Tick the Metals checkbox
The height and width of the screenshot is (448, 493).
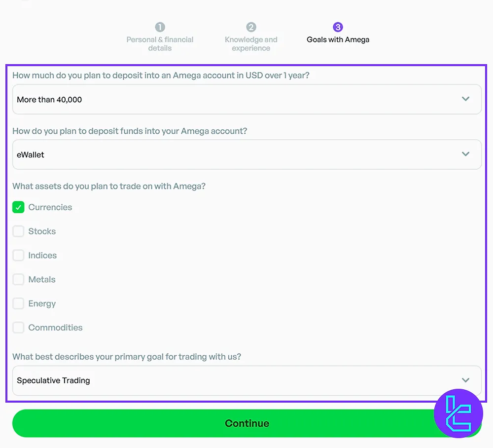pos(18,279)
